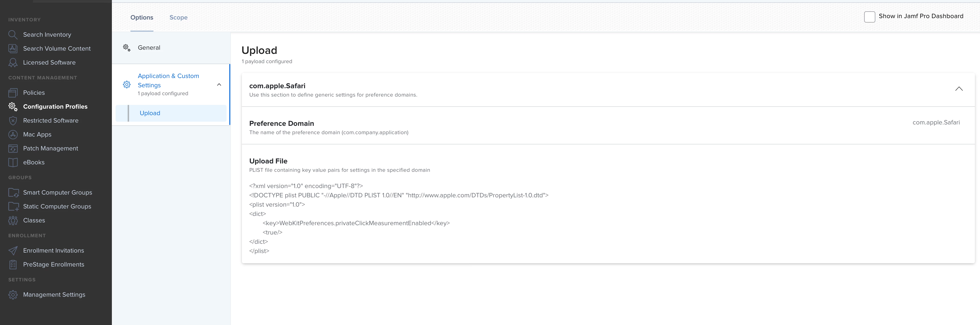Click the Application & Custom Settings gear icon
The height and width of the screenshot is (325, 980).
[x=127, y=84]
